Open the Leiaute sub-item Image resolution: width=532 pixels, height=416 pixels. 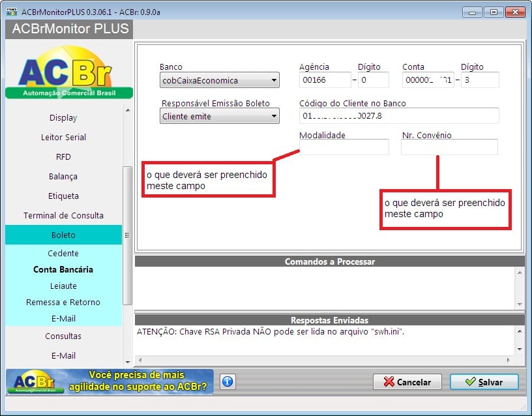click(63, 286)
